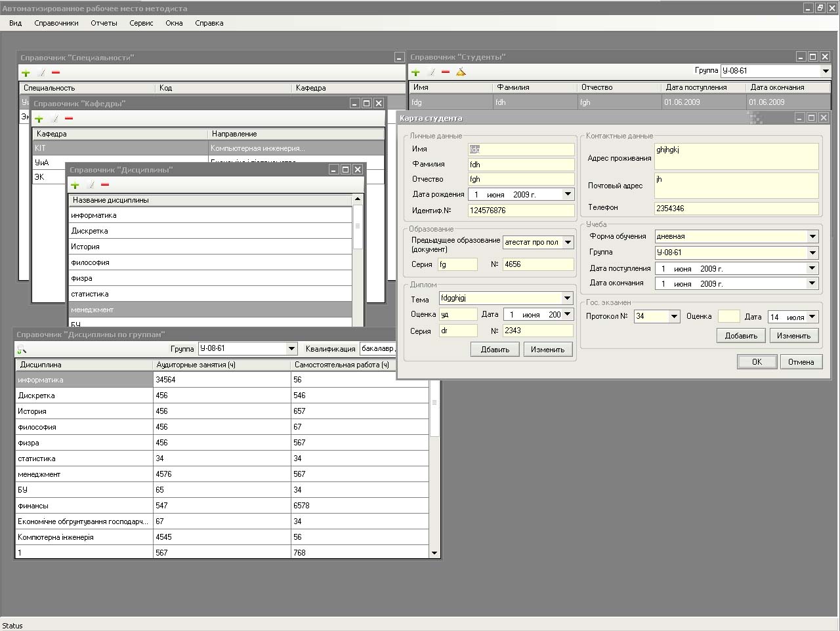Click green plus icon in Специальности window
This screenshot has height=631, width=840.
click(x=26, y=73)
